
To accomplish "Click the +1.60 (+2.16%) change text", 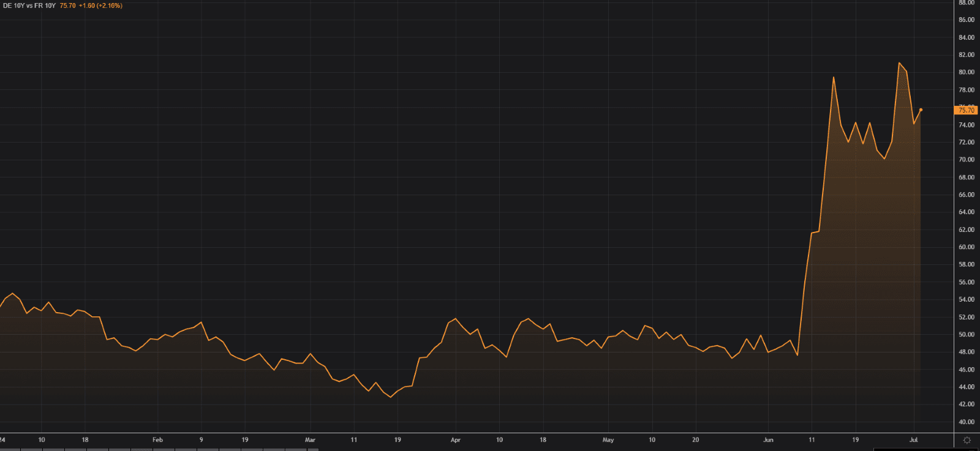I will coord(100,6).
